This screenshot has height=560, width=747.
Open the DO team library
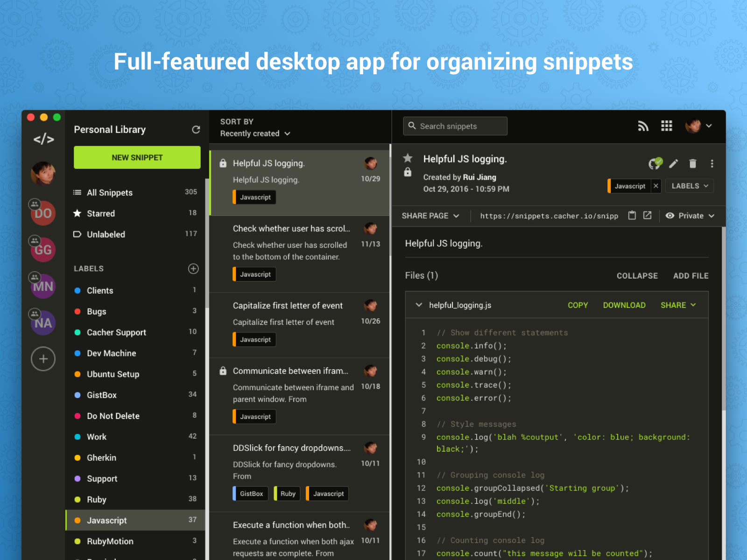[43, 213]
